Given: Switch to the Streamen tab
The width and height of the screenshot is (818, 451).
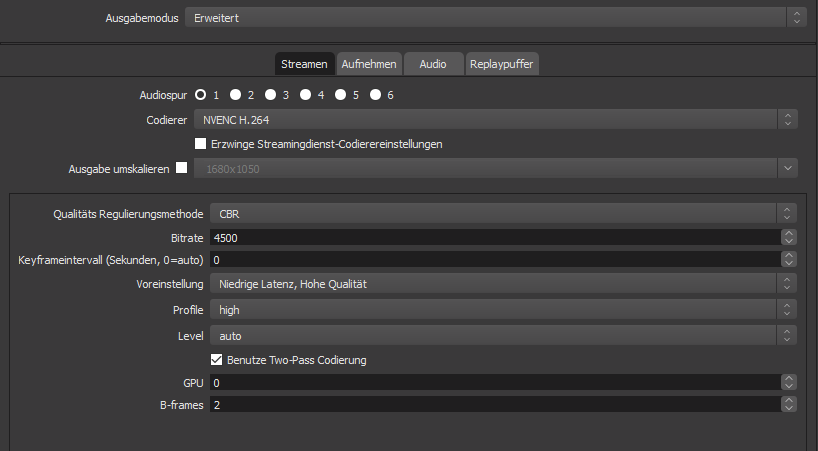Looking at the screenshot, I should [x=304, y=64].
